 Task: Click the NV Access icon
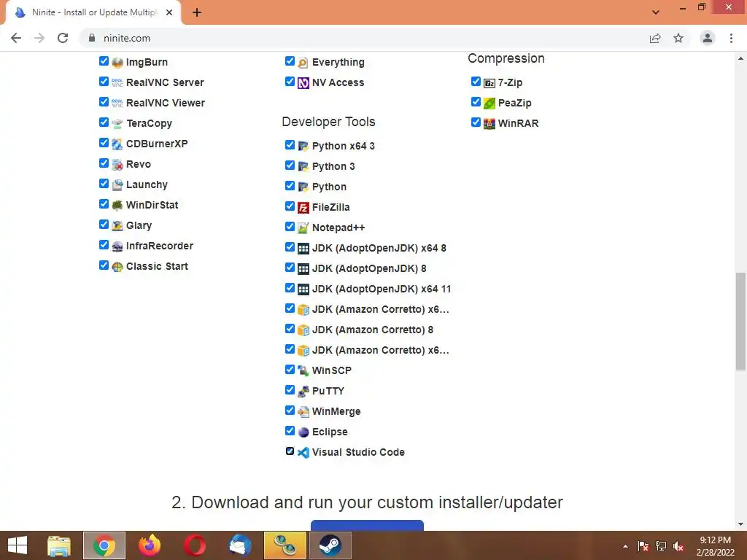pyautogui.click(x=303, y=83)
